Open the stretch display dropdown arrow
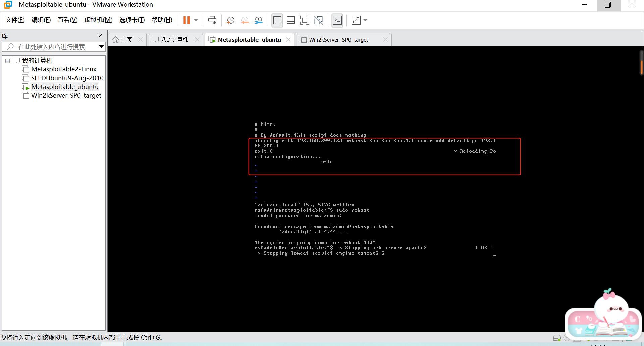644x346 pixels. pyautogui.click(x=365, y=20)
